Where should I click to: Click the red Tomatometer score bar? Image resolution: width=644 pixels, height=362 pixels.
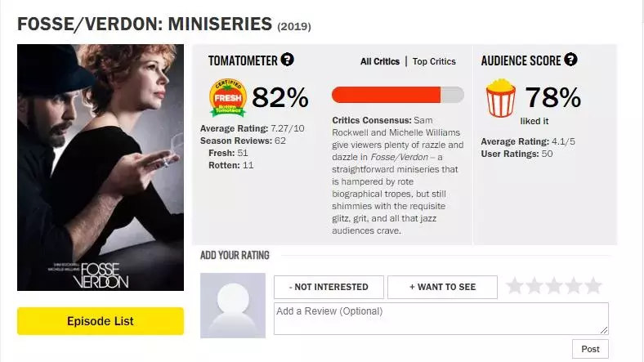pos(398,95)
